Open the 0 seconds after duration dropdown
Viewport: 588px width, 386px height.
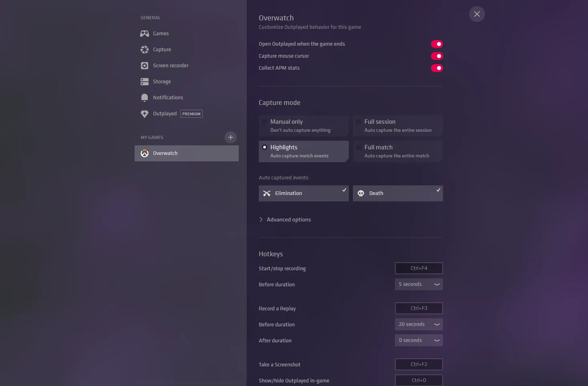pos(419,340)
